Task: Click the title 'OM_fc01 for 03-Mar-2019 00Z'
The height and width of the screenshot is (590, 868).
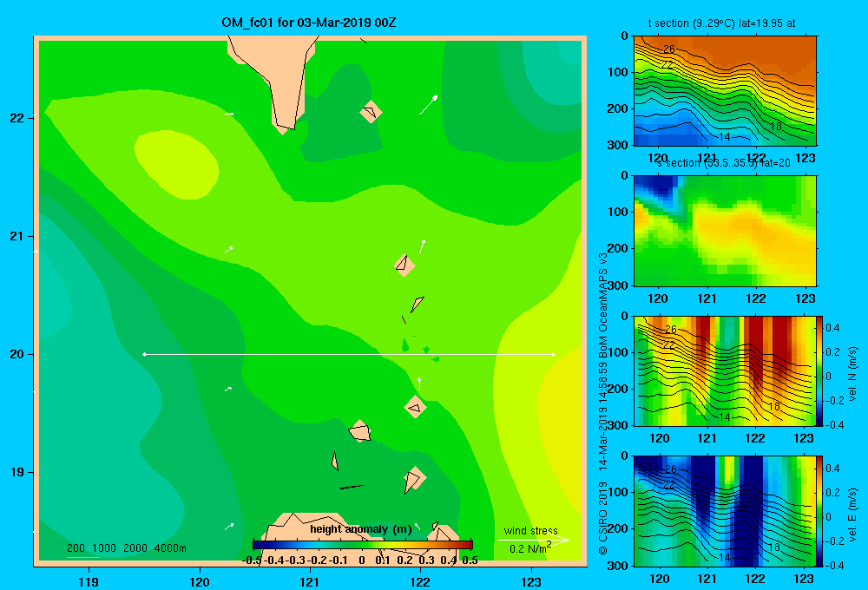Action: 308,23
